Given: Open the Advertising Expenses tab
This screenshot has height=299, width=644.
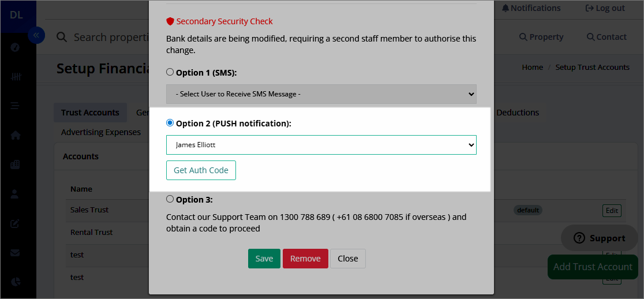Looking at the screenshot, I should coord(101,132).
